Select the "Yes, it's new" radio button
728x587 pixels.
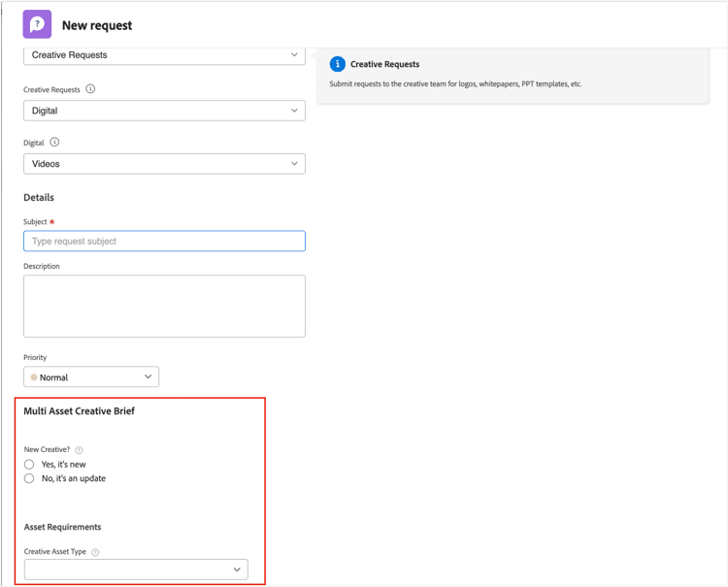(x=29, y=465)
